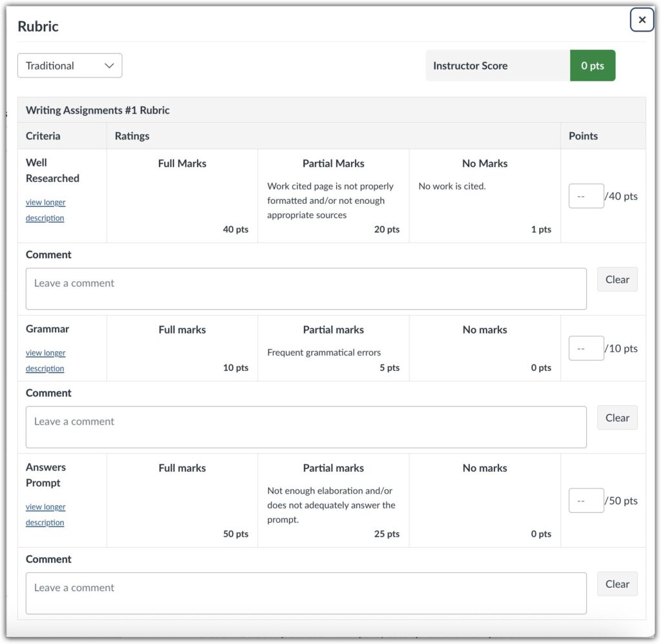Click the Answers Prompt points input field

pyautogui.click(x=585, y=501)
